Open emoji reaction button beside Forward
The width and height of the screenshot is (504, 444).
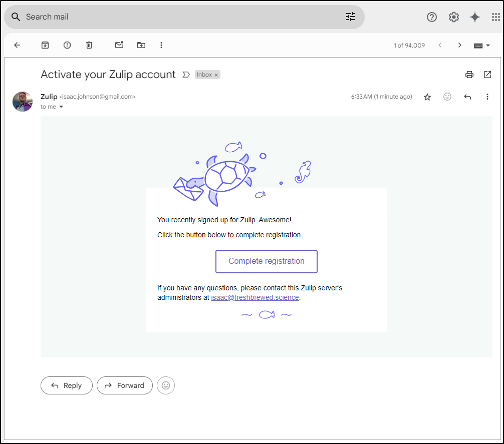166,385
